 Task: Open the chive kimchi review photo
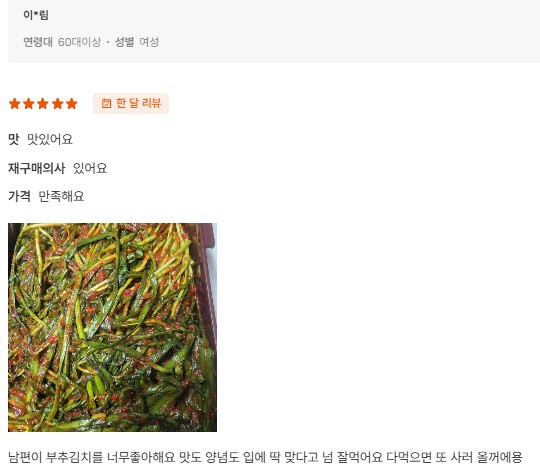click(x=113, y=327)
